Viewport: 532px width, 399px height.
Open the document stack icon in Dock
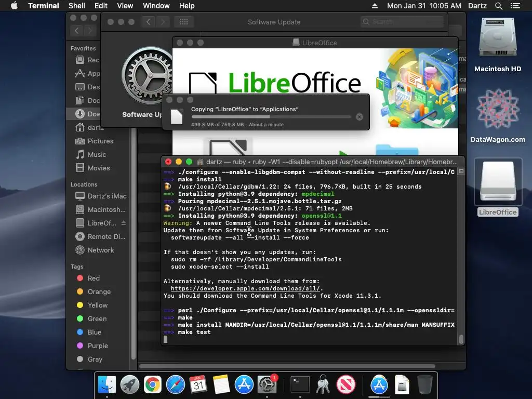tap(402, 385)
